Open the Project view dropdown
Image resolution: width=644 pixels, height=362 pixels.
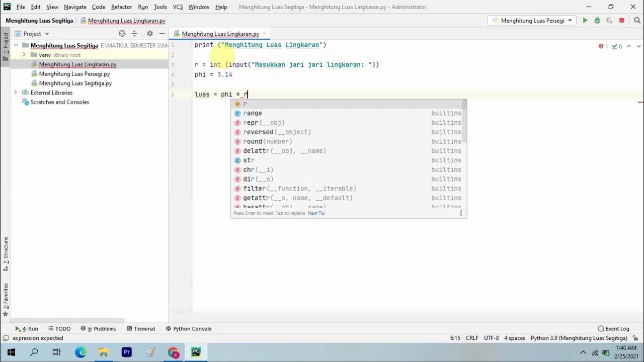(x=32, y=34)
